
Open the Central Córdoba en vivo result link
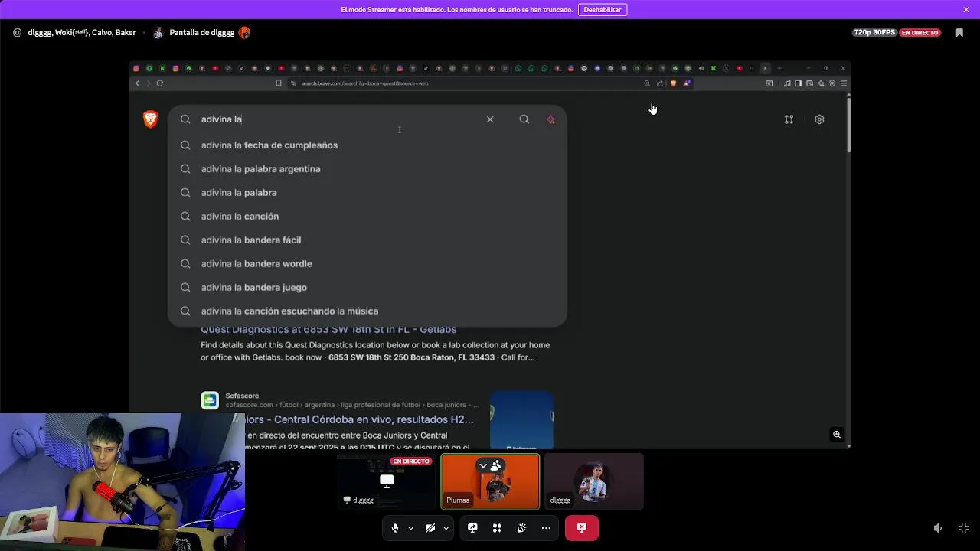click(359, 419)
